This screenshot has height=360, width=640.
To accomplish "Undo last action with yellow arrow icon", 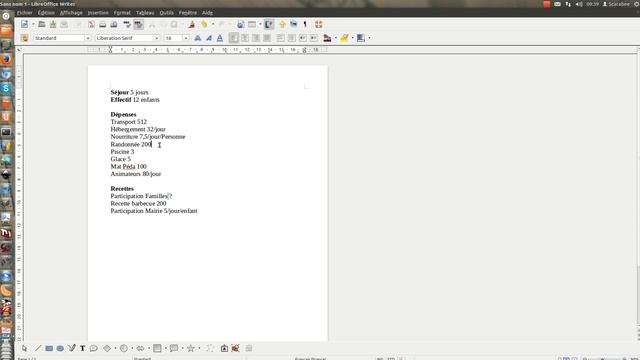I will click(204, 24).
